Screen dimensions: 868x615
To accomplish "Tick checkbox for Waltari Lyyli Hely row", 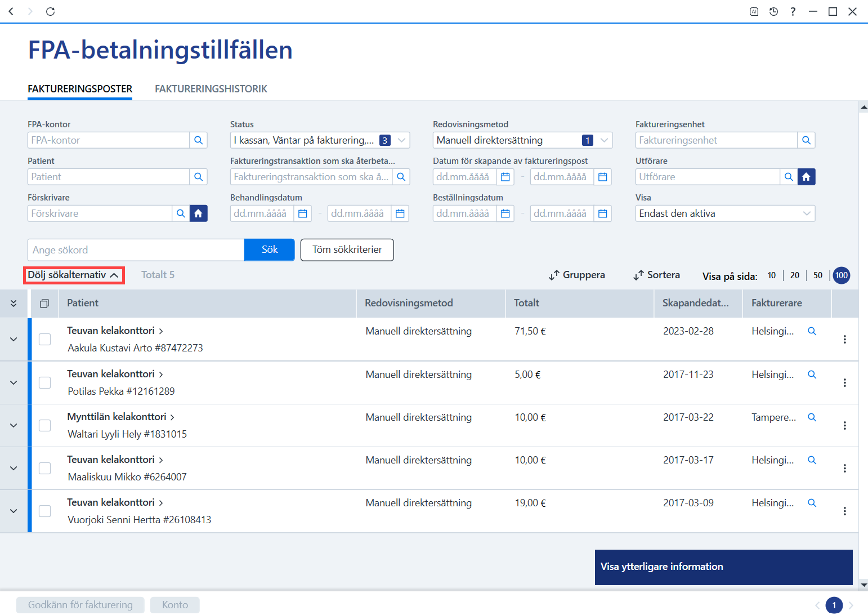I will [44, 425].
